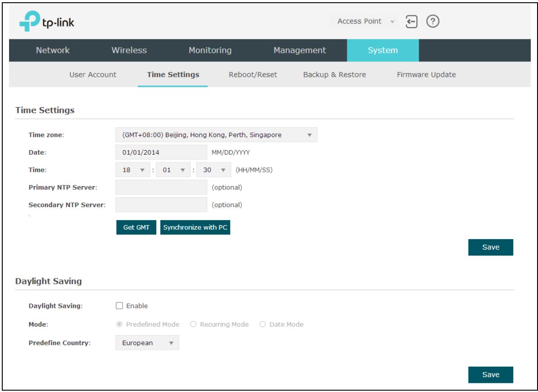Select Predefined Mode radio button
The width and height of the screenshot is (538, 392).
point(119,324)
